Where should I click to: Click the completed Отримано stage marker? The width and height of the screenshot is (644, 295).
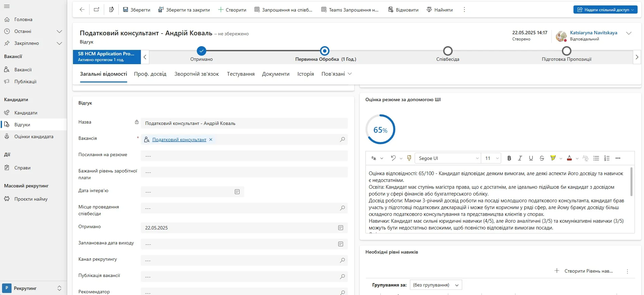pos(202,51)
